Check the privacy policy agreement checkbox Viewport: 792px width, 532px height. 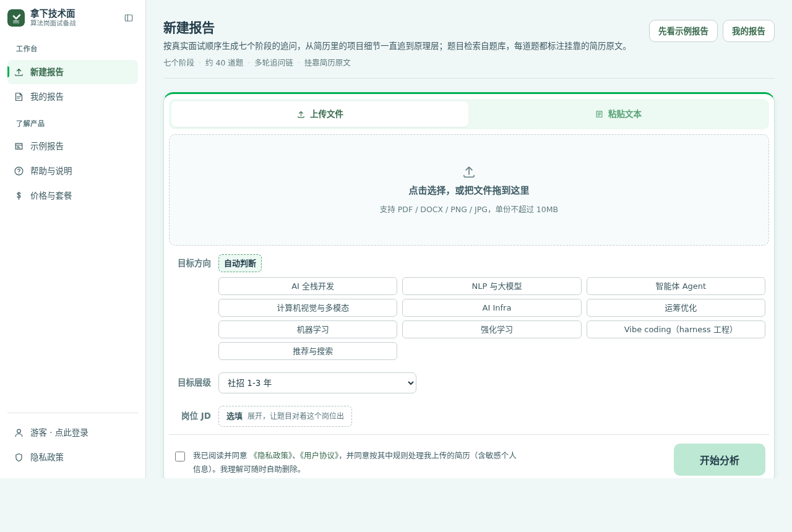click(x=180, y=457)
